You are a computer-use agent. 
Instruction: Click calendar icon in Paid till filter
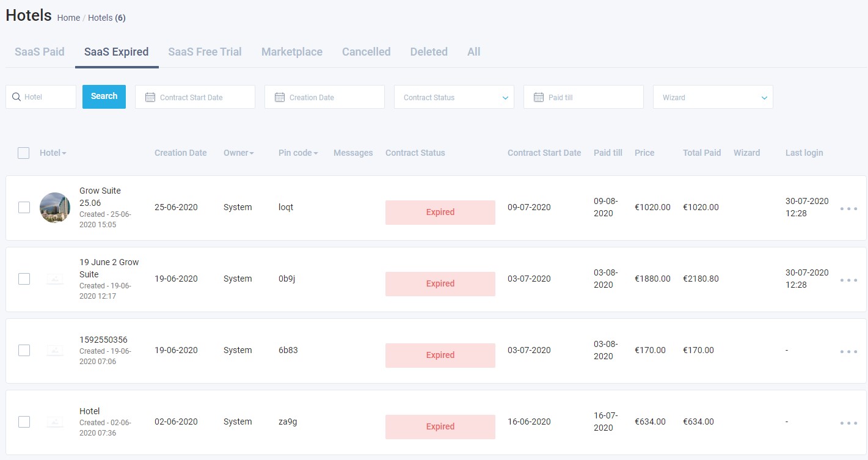point(539,97)
